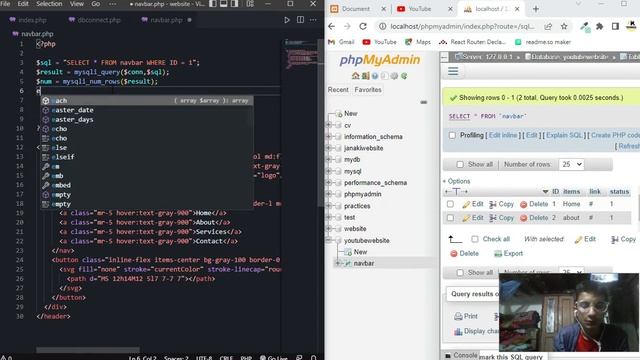Expand the Options section
Screen dimensions: 640x360
(456, 181)
